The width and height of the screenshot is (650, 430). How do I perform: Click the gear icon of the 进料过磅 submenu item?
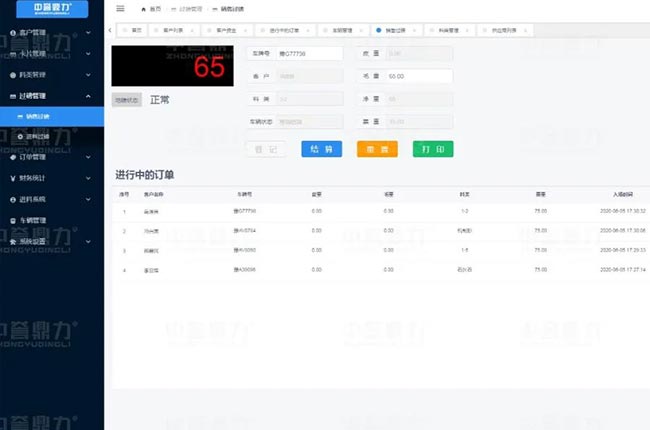[20, 136]
